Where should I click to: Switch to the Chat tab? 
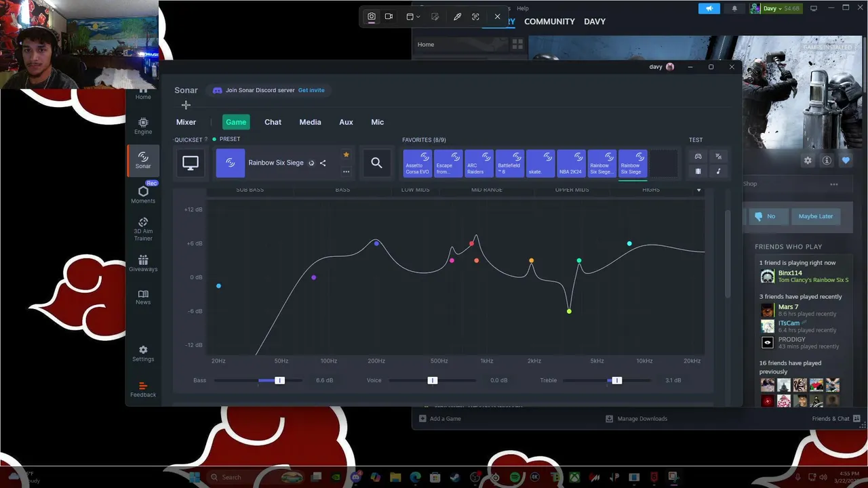click(273, 122)
